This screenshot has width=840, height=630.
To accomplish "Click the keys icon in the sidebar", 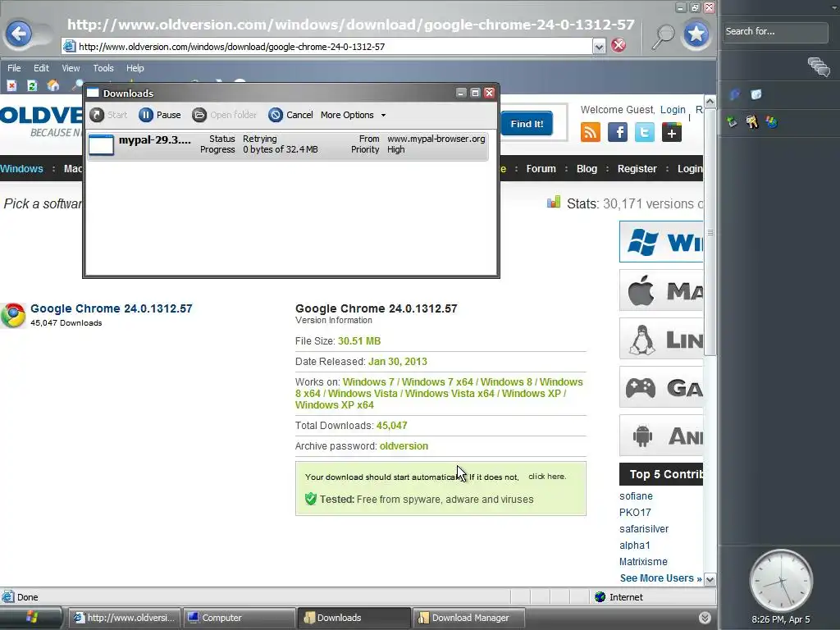I will coord(751,122).
